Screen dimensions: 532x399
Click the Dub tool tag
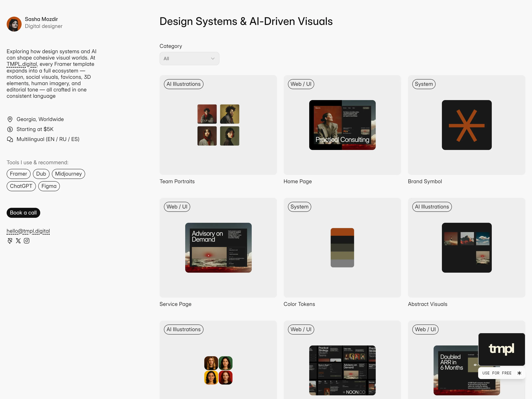pyautogui.click(x=41, y=174)
